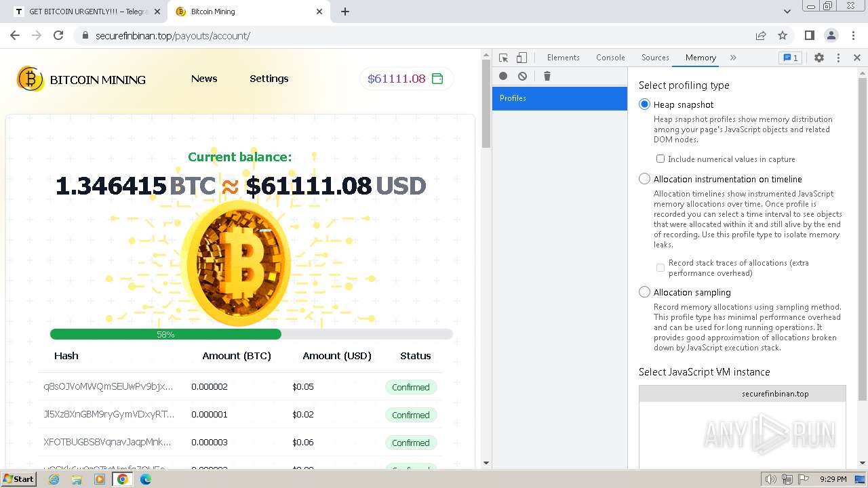Image resolution: width=868 pixels, height=488 pixels.
Task: Click the spinning bitcoin coin image
Action: (235, 263)
